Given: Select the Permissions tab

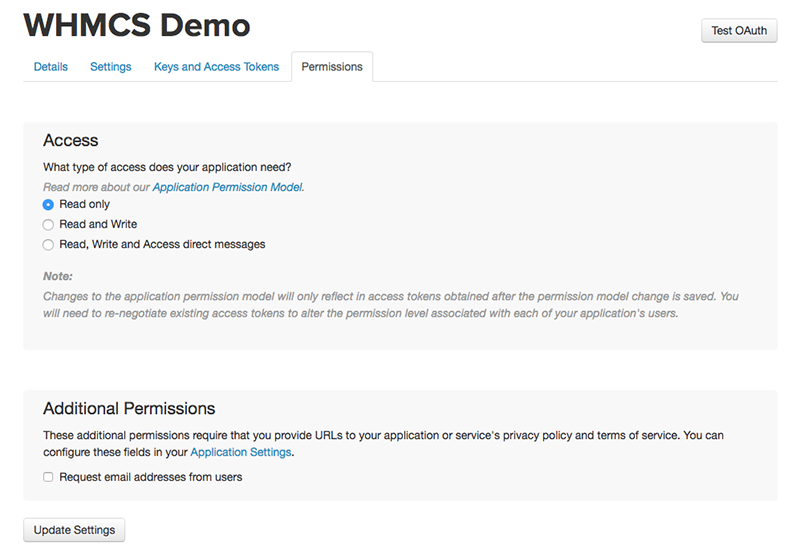Looking at the screenshot, I should 332,67.
